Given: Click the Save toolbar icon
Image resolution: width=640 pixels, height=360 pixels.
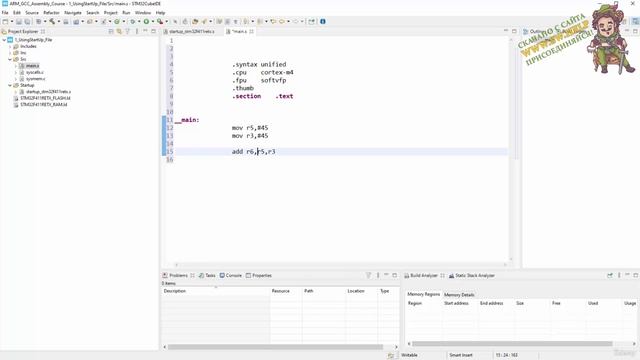Looking at the screenshot, I should coord(19,22).
